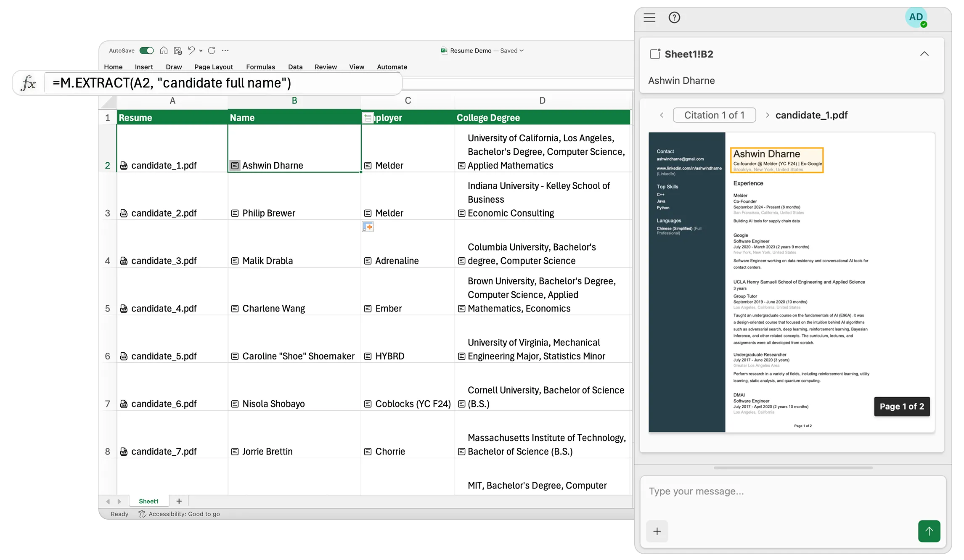Click the Quick Analysis icon below Melder cell
The image size is (964, 560).
point(368,227)
